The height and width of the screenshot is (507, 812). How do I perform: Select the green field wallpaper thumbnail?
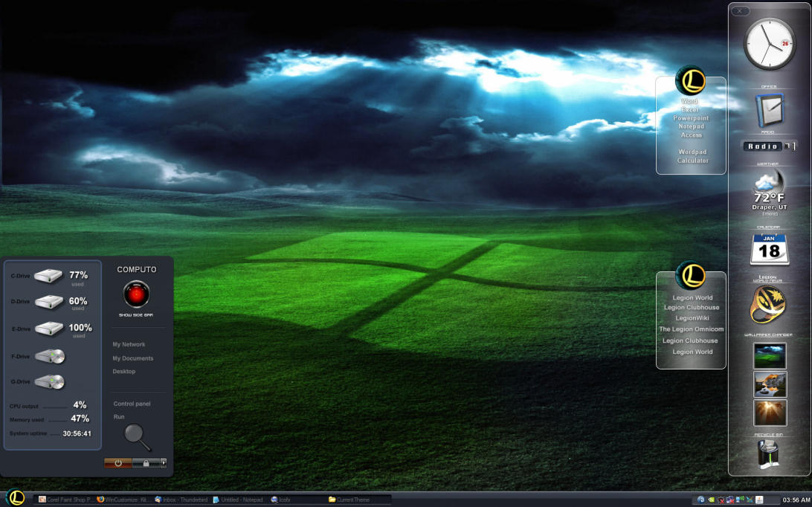[770, 356]
